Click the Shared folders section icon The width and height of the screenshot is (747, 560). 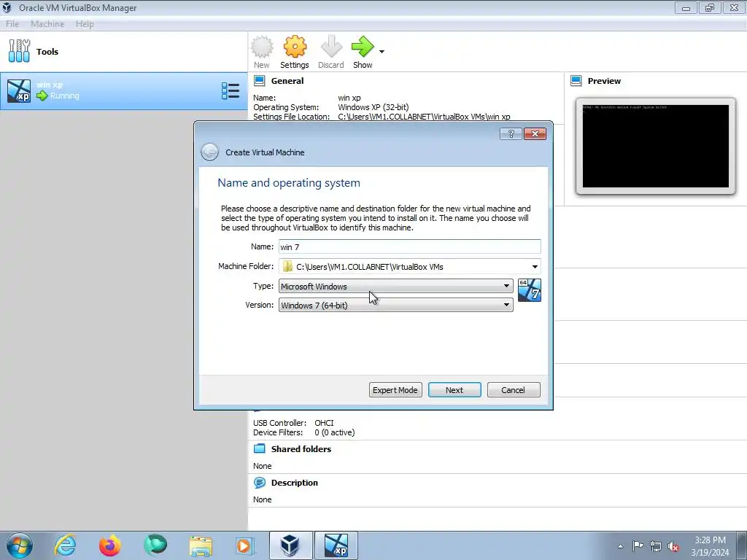pyautogui.click(x=260, y=448)
